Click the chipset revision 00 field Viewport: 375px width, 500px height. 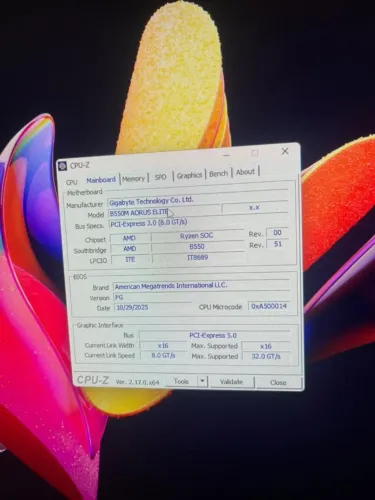(277, 233)
